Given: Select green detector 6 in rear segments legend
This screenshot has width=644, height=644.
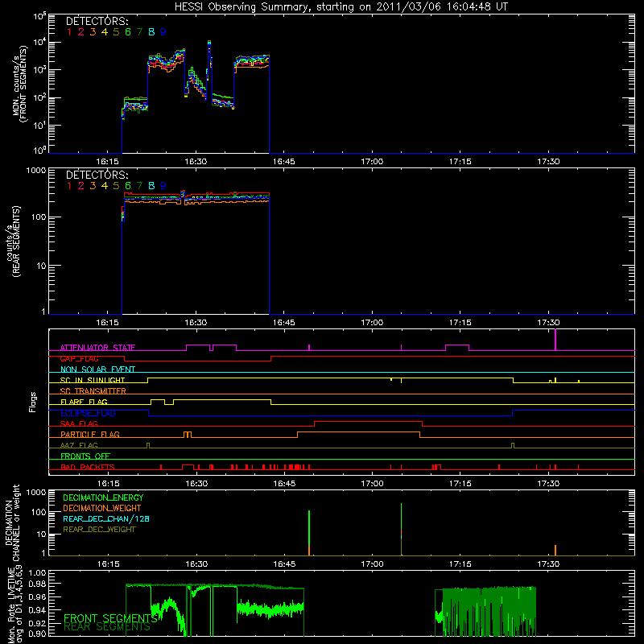Looking at the screenshot, I should 128,186.
